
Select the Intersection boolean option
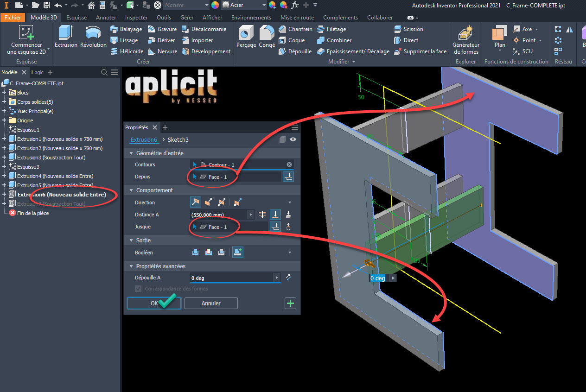(x=222, y=252)
